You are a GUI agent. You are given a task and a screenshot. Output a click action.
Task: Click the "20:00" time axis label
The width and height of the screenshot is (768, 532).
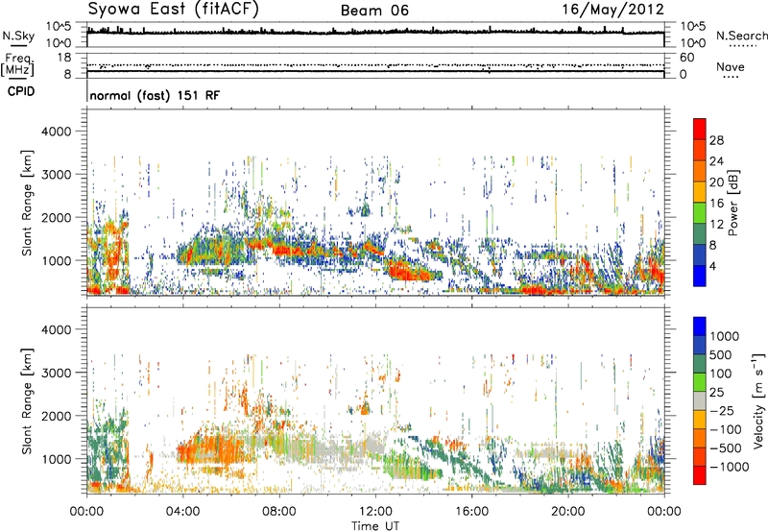[x=567, y=512]
